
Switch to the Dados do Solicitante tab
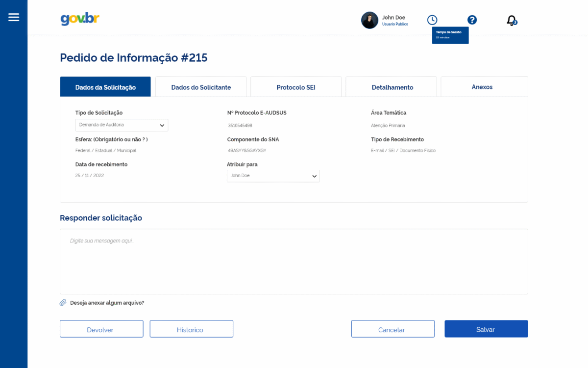(200, 87)
